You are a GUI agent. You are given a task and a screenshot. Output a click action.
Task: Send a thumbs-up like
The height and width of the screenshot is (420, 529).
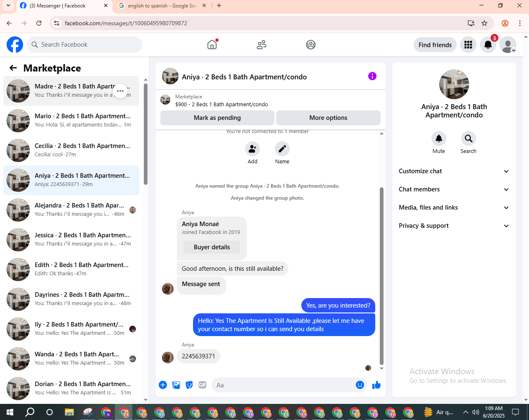(x=376, y=385)
